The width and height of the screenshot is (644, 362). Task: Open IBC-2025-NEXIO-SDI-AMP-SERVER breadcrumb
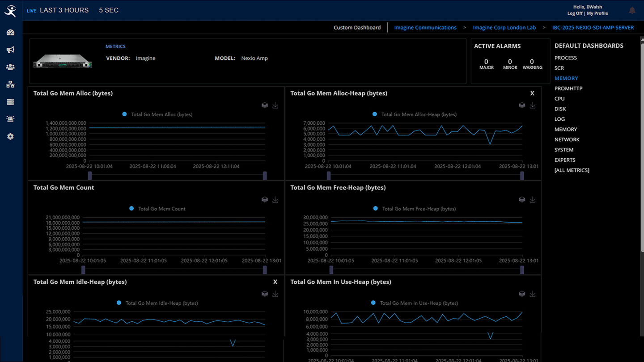(593, 28)
